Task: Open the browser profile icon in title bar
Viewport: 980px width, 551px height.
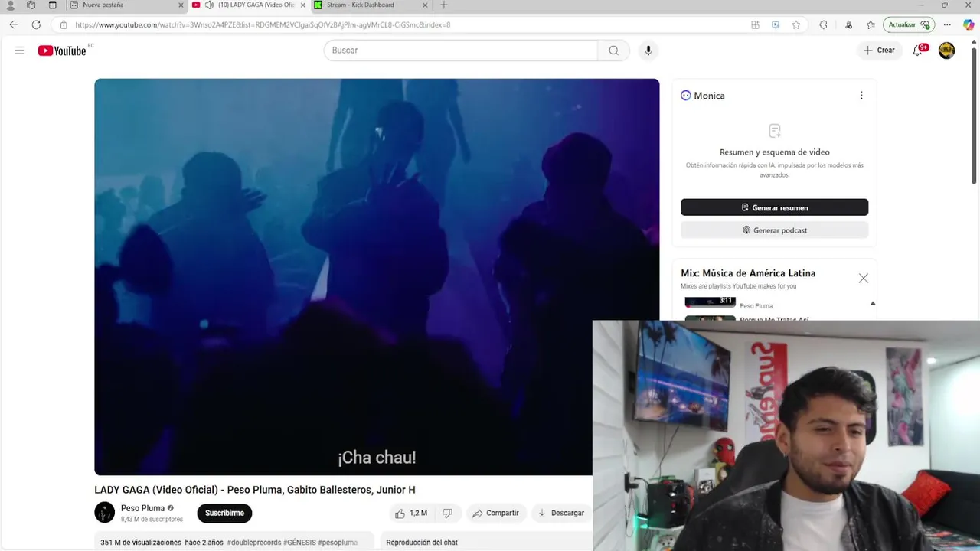Action: [11, 5]
